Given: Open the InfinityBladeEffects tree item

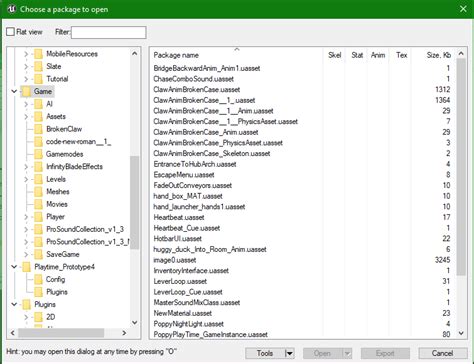Looking at the screenshot, I should click(x=74, y=167).
